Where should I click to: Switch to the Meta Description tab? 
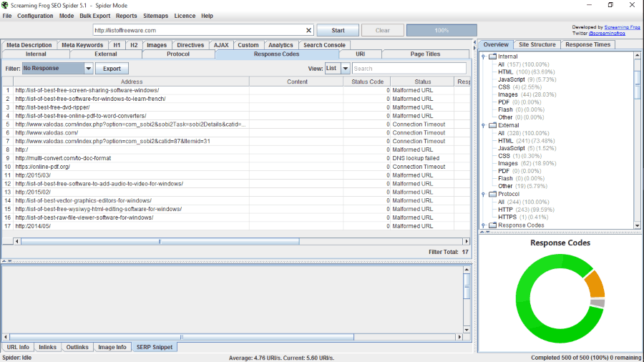[29, 45]
